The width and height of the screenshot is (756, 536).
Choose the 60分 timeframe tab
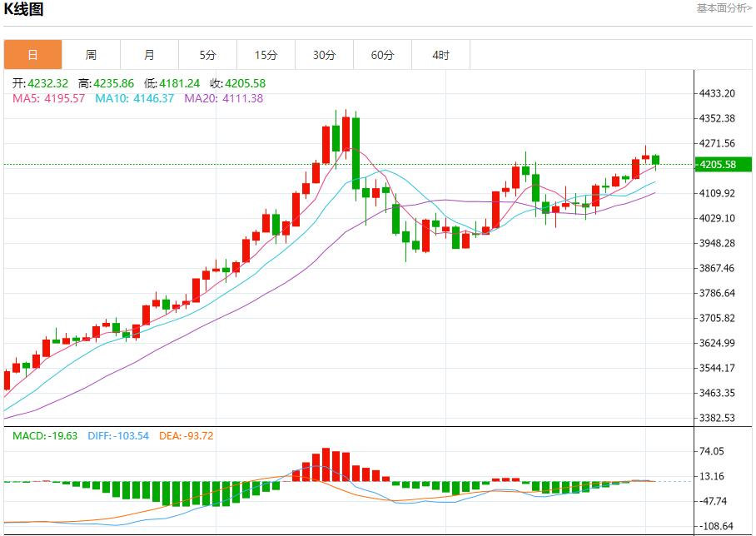382,55
